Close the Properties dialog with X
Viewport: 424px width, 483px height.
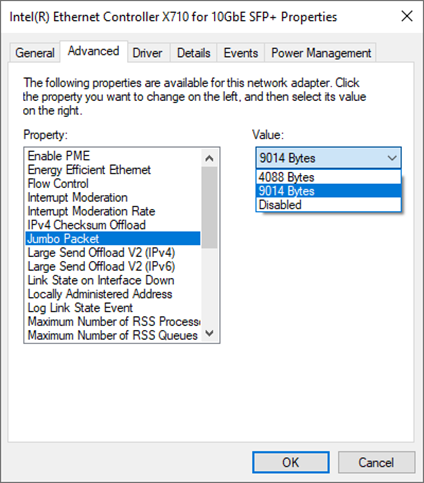[407, 16]
